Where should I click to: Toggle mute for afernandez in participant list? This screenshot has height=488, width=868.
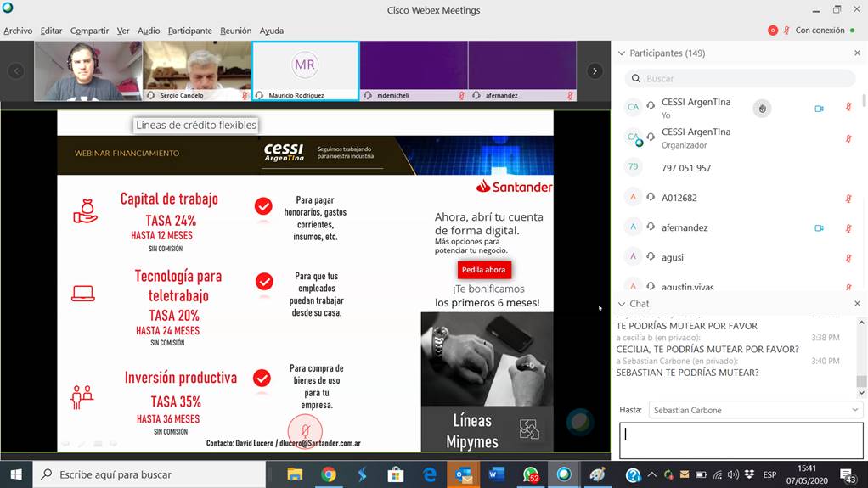tap(848, 228)
